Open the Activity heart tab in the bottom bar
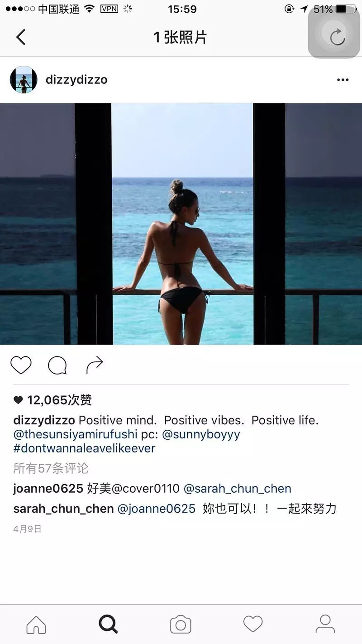362x644 pixels. point(253,625)
